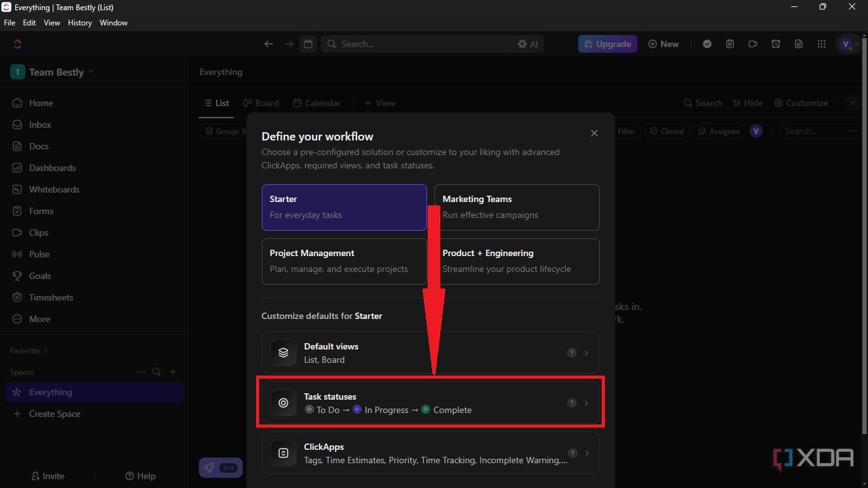Switch to the Calendar tab
This screenshot has width=868, height=488.
(x=317, y=103)
